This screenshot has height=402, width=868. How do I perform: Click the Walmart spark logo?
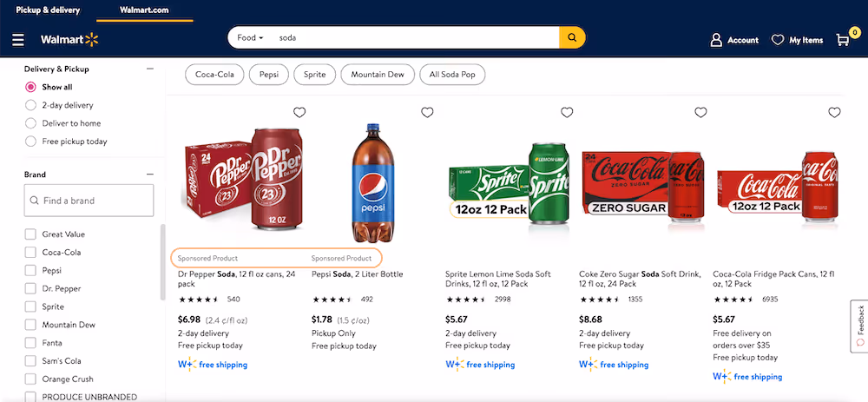click(x=92, y=39)
